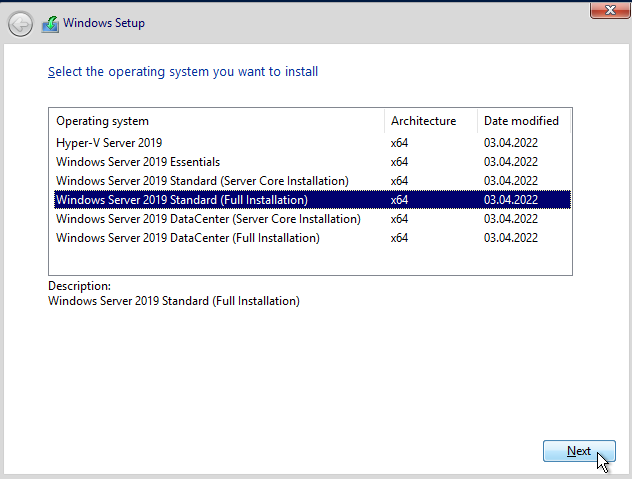Close the Windows Setup window
The image size is (632, 479).
(610, 10)
